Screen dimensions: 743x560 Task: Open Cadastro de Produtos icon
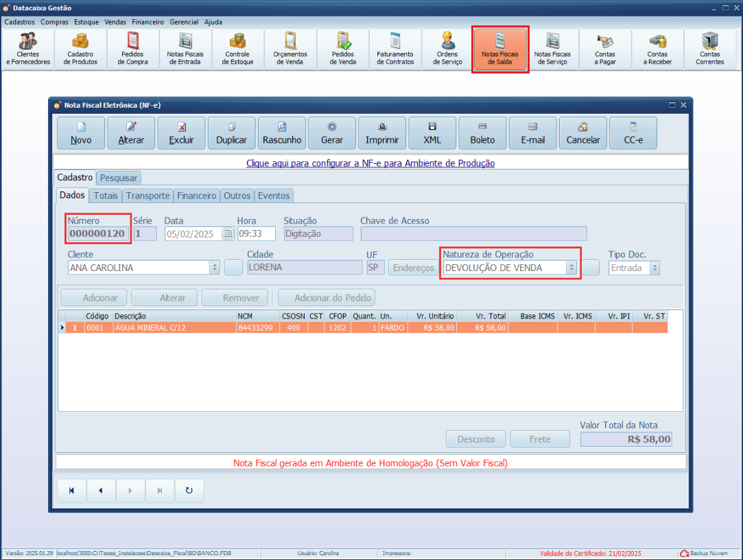80,49
